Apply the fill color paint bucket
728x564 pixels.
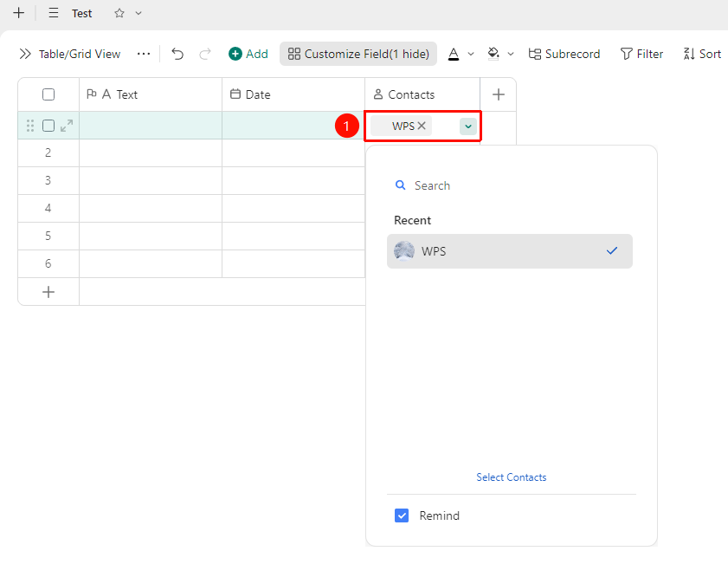point(493,54)
